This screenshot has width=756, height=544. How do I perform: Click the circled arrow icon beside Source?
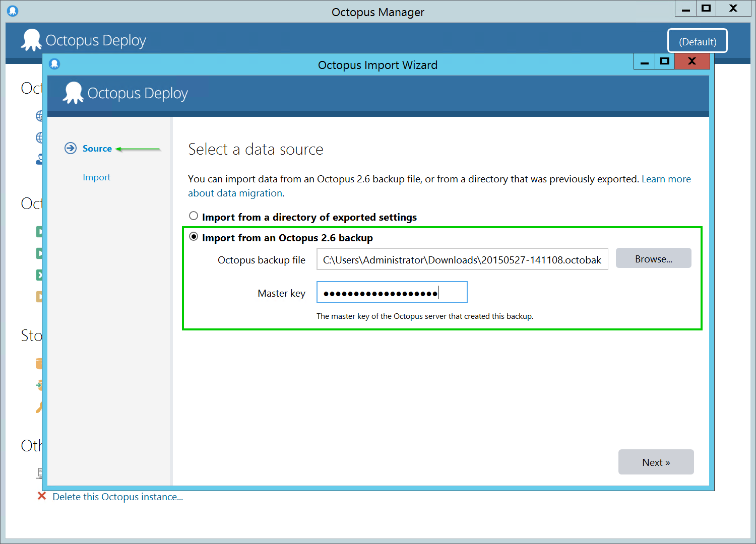[71, 148]
